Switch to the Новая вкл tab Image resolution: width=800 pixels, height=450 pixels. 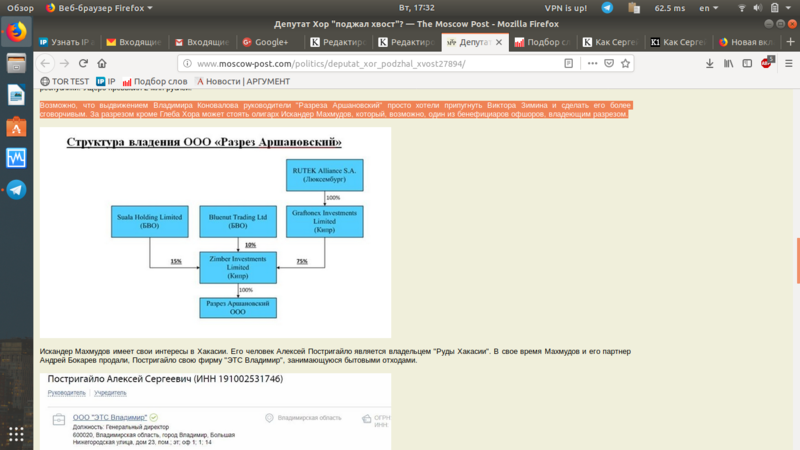click(x=746, y=42)
